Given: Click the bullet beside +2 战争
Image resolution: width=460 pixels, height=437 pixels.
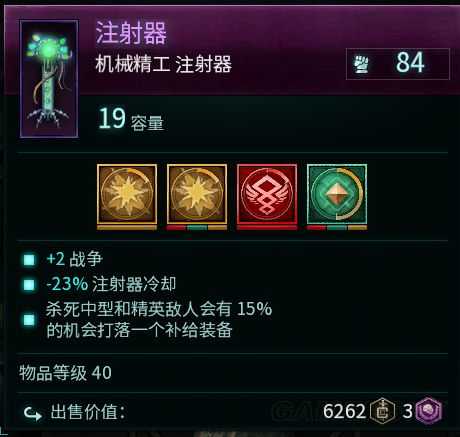Looking at the screenshot, I should pyautogui.click(x=29, y=260).
